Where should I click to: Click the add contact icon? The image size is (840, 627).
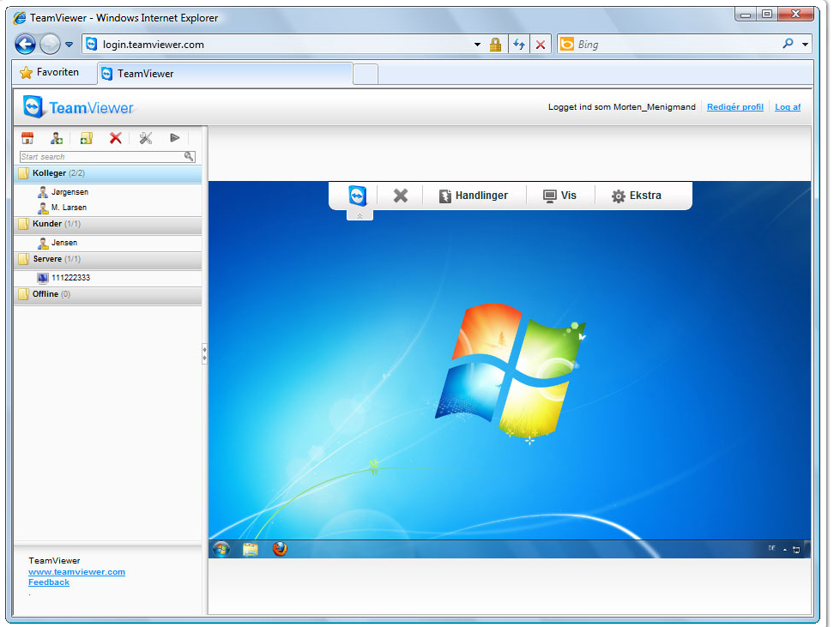[57, 138]
